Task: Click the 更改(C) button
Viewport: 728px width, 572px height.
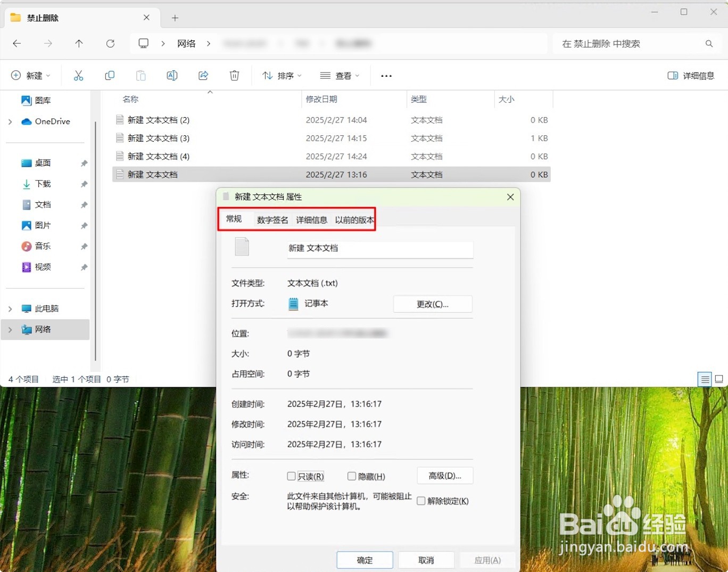Action: coord(433,304)
